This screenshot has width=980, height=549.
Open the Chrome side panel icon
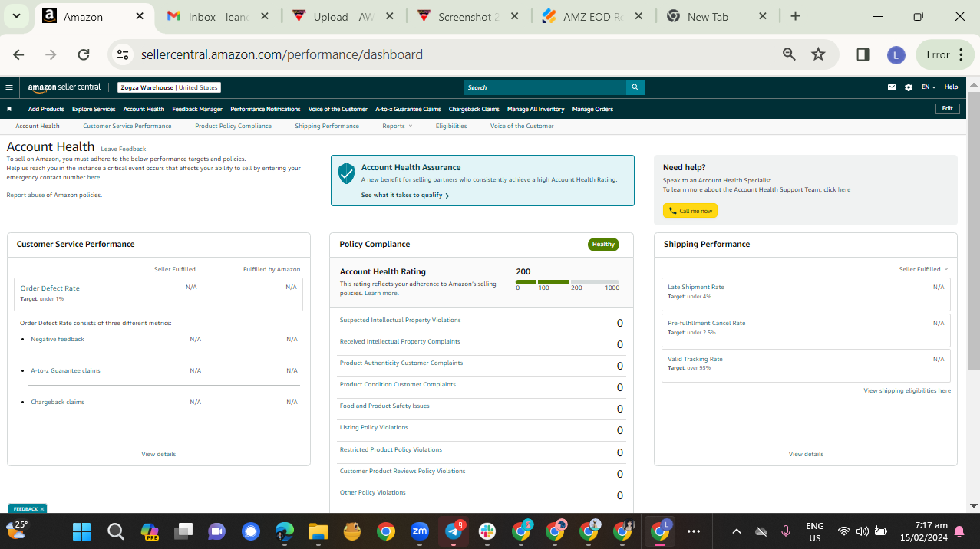863,54
